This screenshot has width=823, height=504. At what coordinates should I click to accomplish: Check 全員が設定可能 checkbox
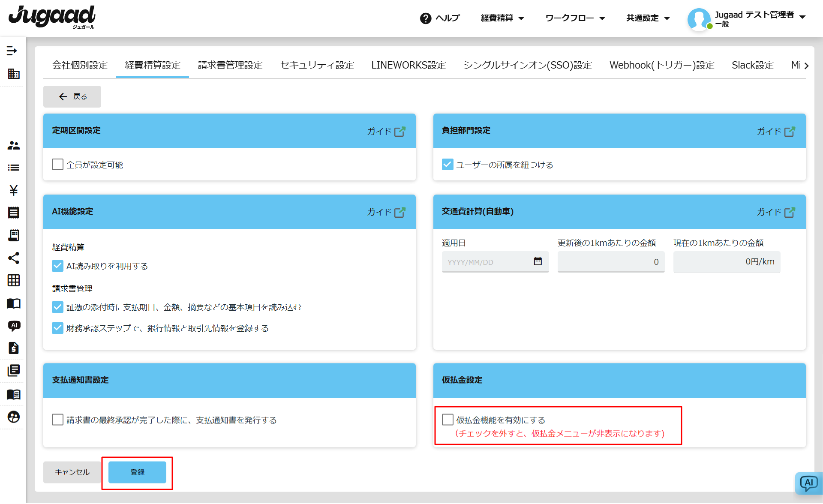[57, 165]
